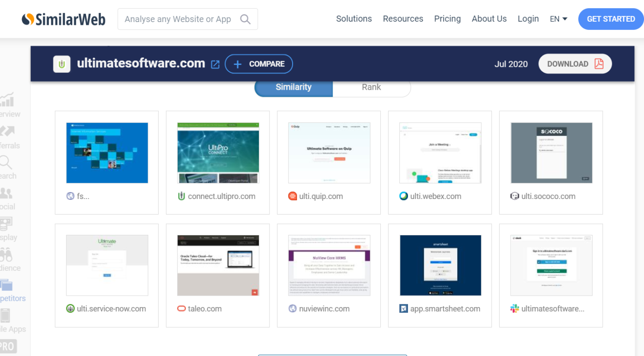Open the app.smartsheet.com link

[445, 309]
